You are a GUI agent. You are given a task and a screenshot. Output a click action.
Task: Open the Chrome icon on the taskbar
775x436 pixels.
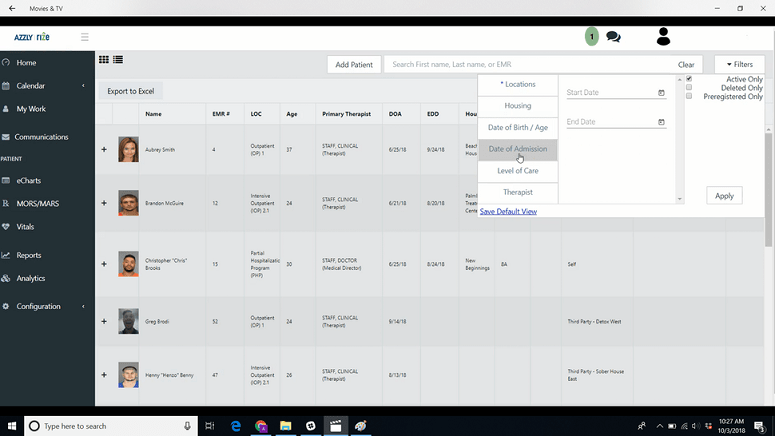[x=261, y=426]
